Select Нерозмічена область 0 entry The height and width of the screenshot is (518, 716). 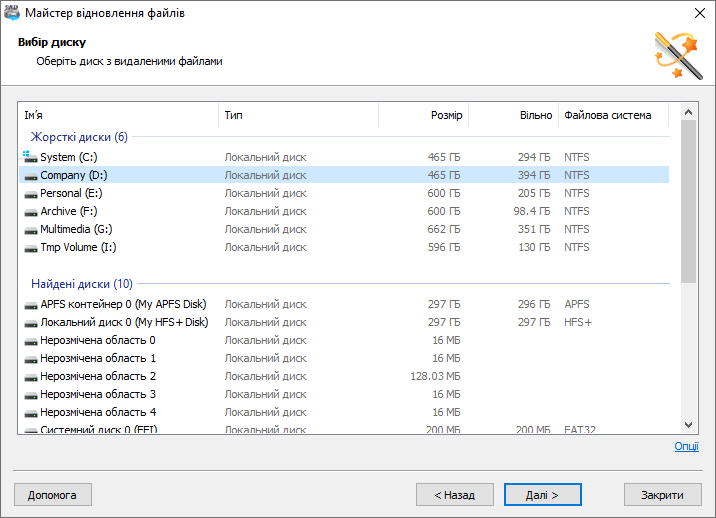click(98, 340)
